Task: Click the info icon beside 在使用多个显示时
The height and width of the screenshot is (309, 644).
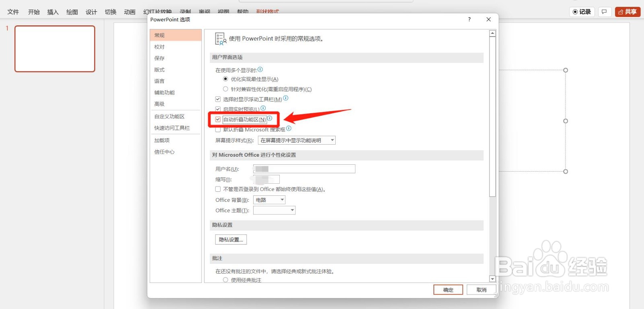Action: (260, 69)
